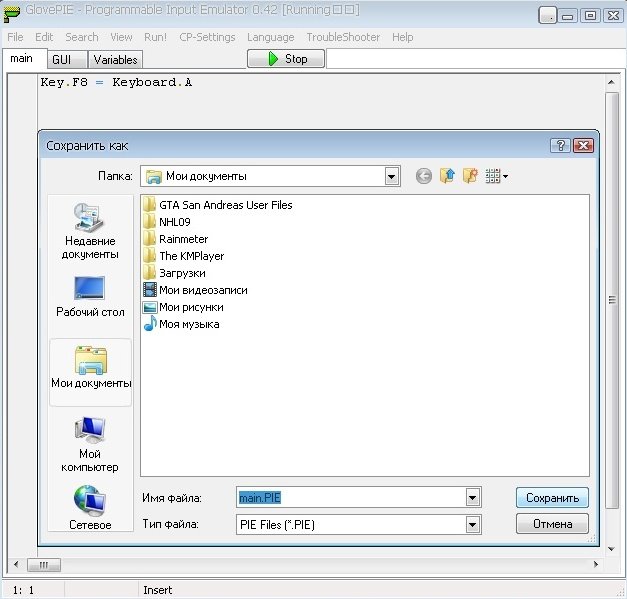Select Мои рисунки folder
The image size is (627, 599).
coord(183,307)
